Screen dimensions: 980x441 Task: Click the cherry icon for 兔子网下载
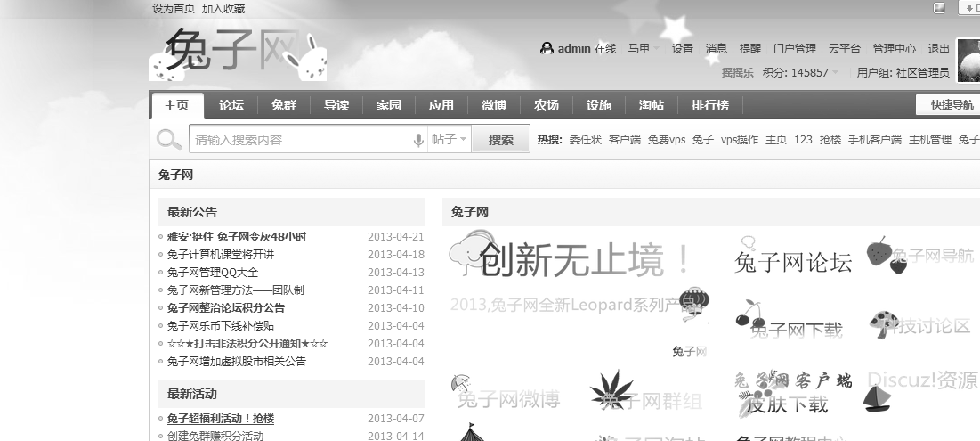750,312
